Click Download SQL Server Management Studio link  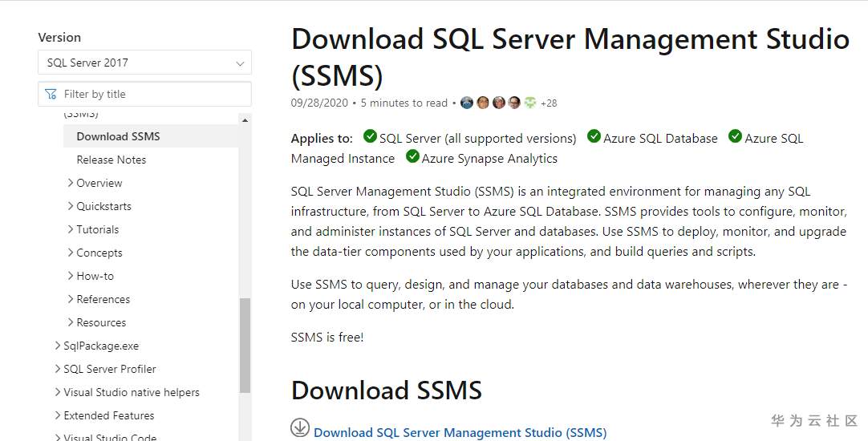pos(460,432)
